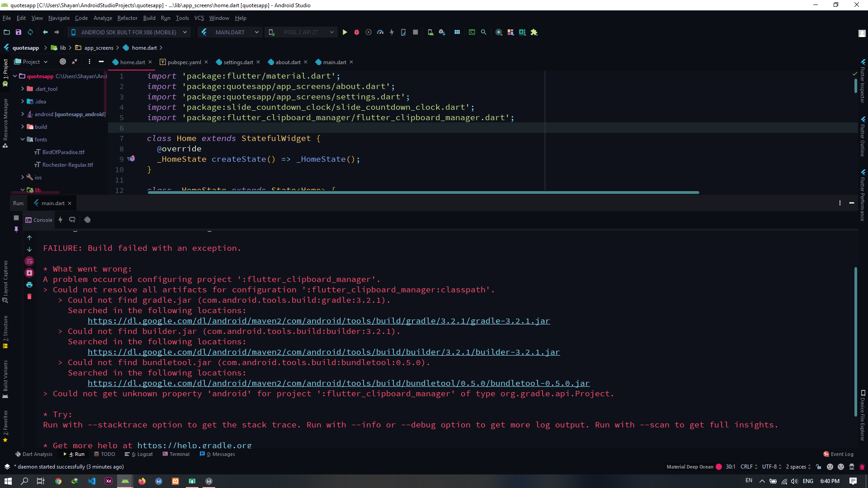Open the Refactor menu
Screen dimensions: 868x488
(x=127, y=18)
